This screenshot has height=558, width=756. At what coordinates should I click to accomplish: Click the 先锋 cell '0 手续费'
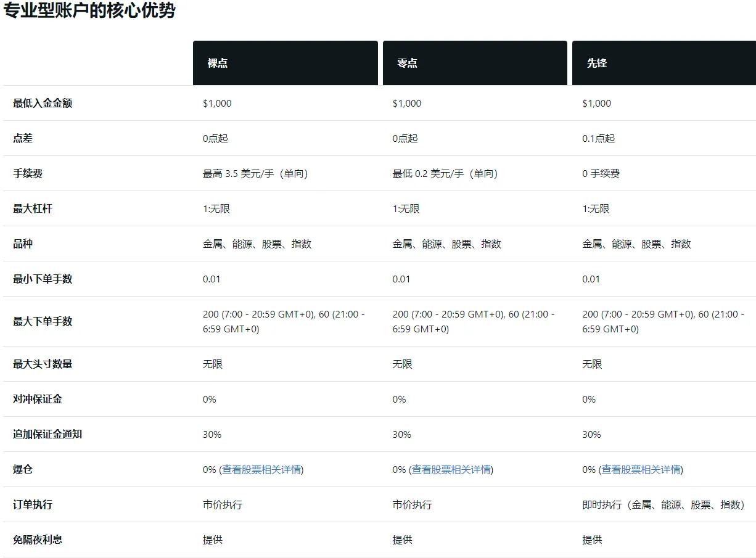coord(601,173)
